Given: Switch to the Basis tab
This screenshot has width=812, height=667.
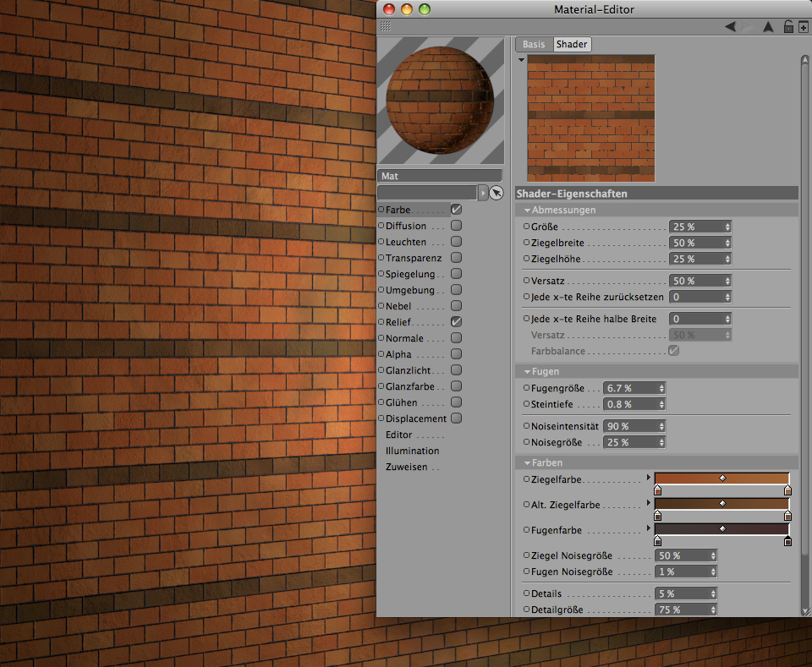Looking at the screenshot, I should pyautogui.click(x=534, y=44).
